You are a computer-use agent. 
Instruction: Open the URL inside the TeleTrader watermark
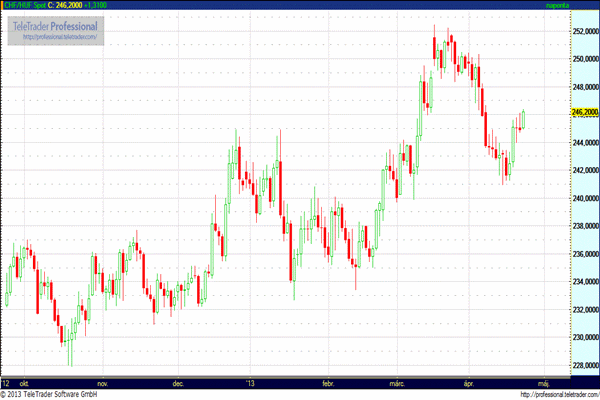pyautogui.click(x=59, y=37)
